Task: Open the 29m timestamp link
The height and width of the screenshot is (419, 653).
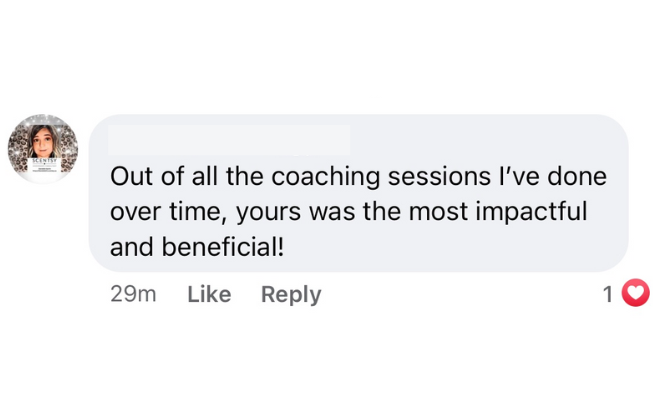Action: [133, 294]
